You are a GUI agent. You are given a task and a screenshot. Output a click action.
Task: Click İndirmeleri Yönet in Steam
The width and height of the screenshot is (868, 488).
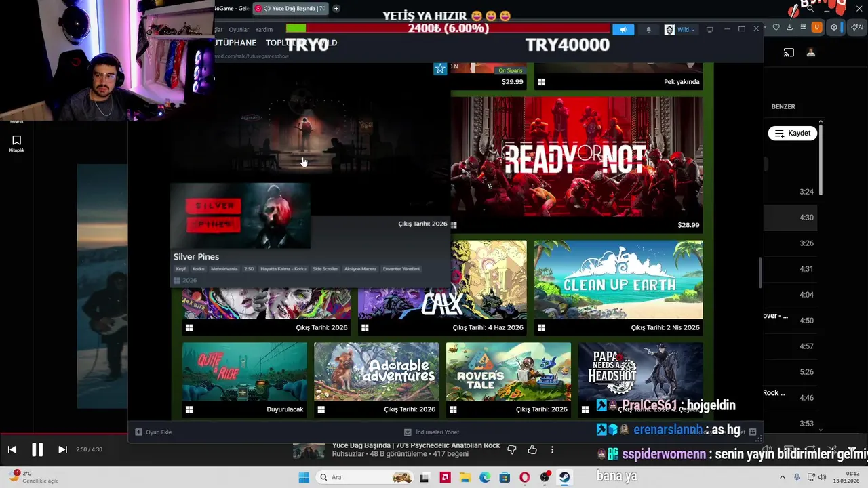click(431, 432)
